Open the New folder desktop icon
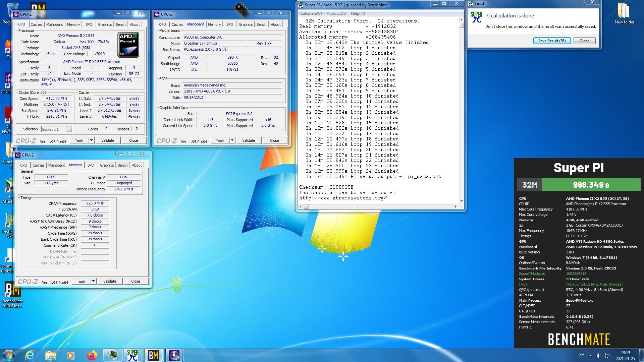644x362 pixels. (x=624, y=13)
